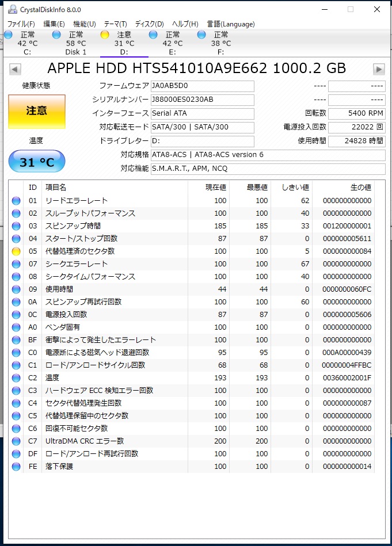Click status orb for C4 セクタ代替処理発生回数

(16, 403)
